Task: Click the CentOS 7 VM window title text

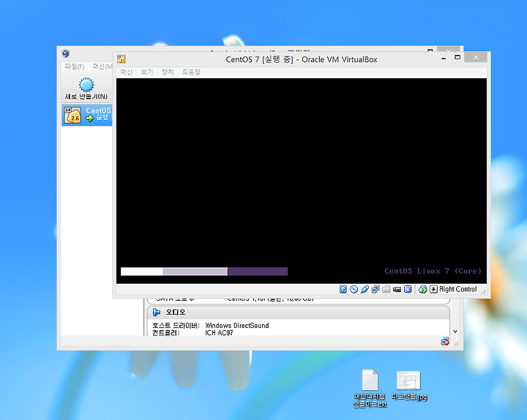Action: click(x=301, y=59)
